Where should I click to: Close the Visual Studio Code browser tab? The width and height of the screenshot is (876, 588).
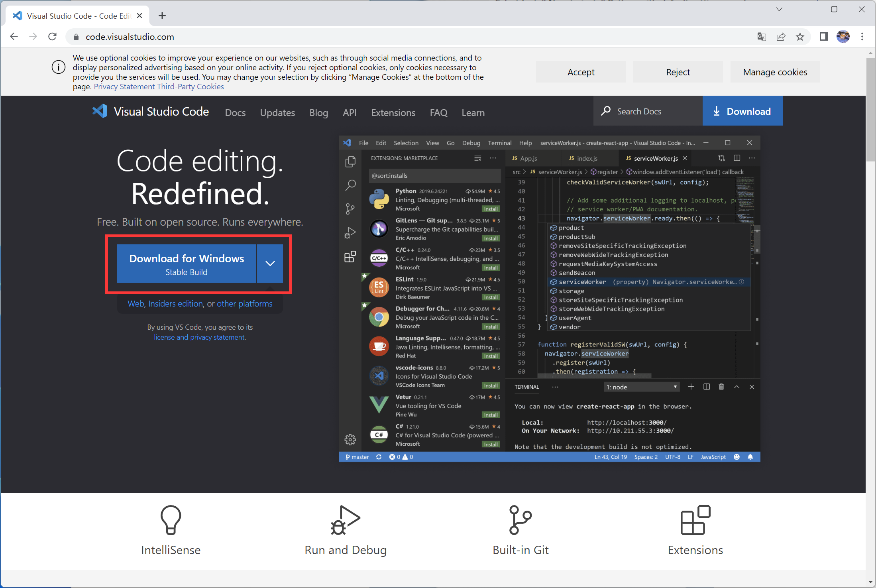139,16
